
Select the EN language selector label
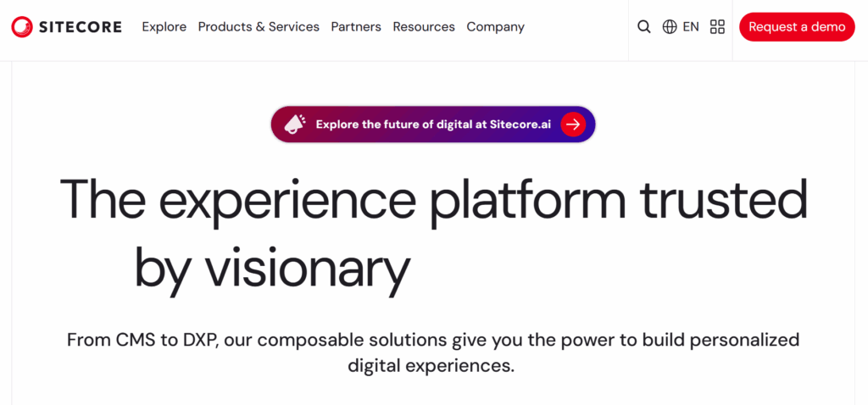(x=691, y=27)
